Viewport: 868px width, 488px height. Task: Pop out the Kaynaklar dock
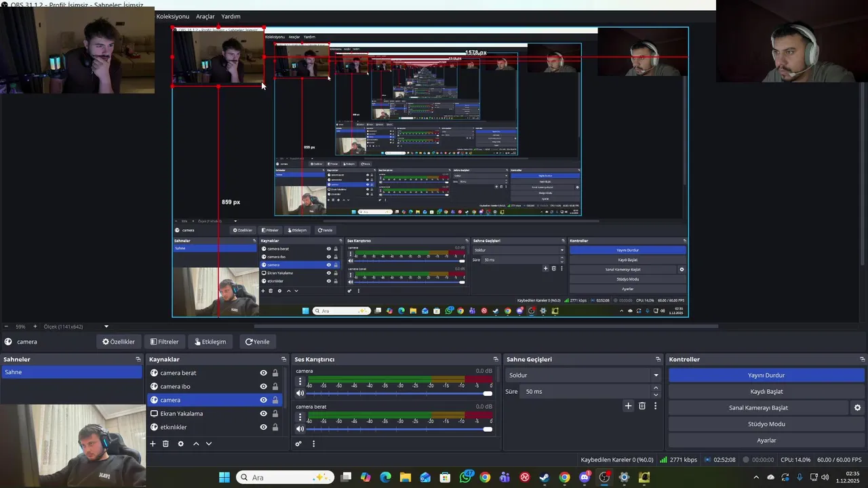tap(284, 359)
